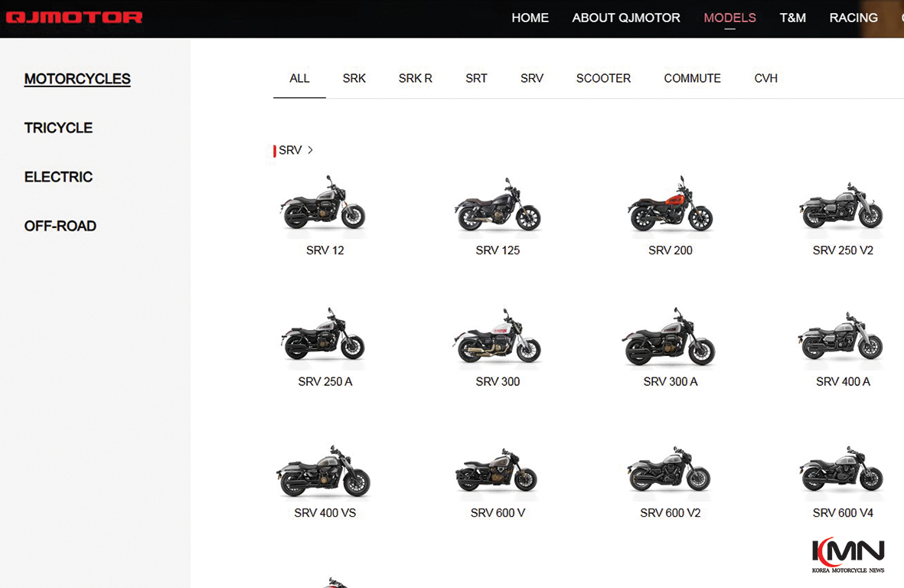The width and height of the screenshot is (904, 588).
Task: Select the ELECTRIC category in sidebar
Action: click(58, 177)
